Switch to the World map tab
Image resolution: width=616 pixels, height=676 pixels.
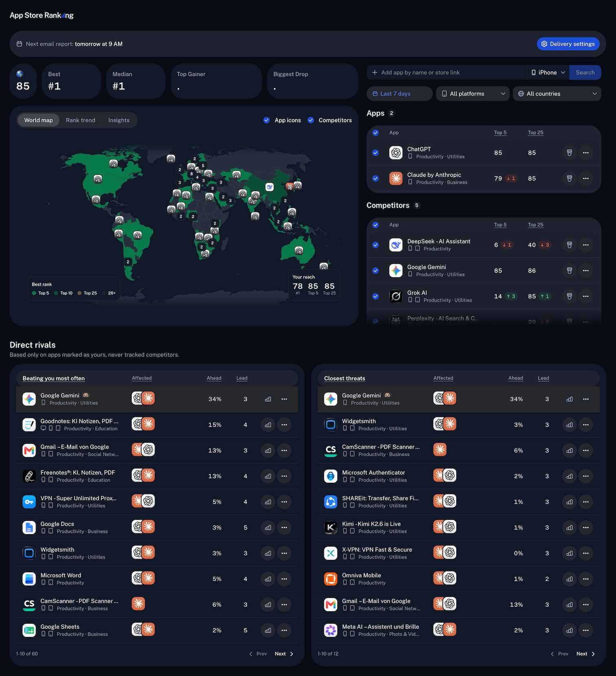click(38, 120)
